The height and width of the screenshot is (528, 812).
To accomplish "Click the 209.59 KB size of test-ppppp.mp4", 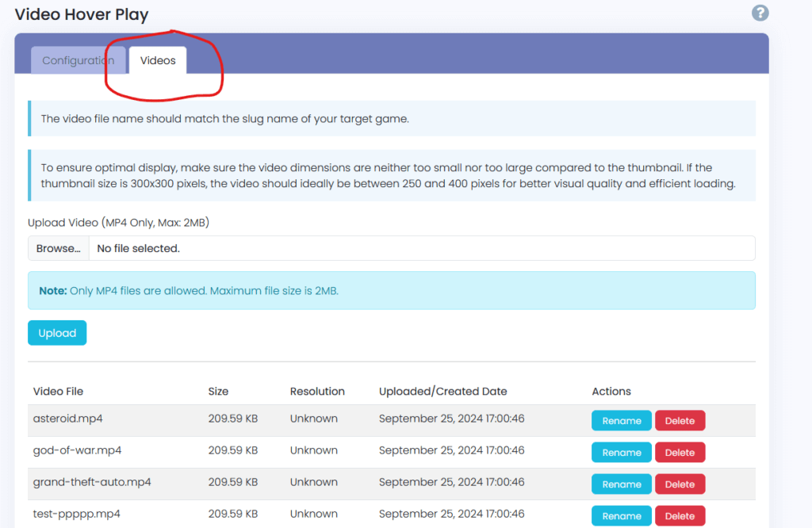I will (x=233, y=514).
